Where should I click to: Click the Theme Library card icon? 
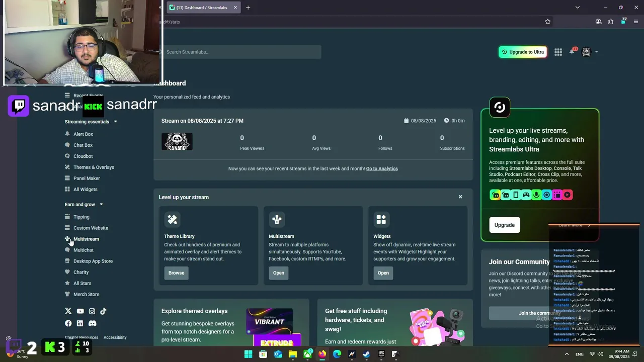(x=172, y=219)
